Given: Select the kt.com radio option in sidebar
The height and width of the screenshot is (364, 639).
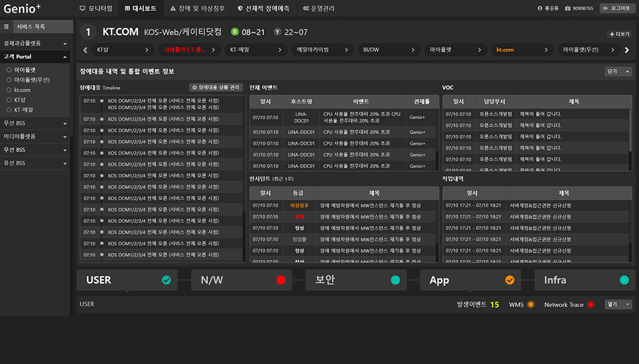Looking at the screenshot, I should pos(8,90).
